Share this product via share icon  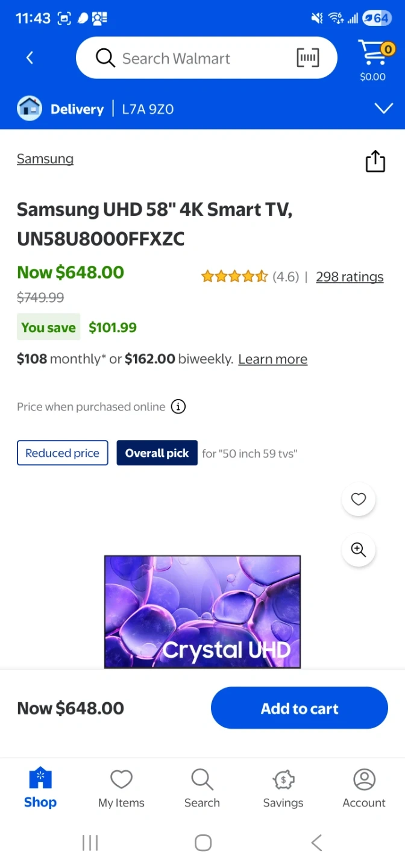(375, 161)
